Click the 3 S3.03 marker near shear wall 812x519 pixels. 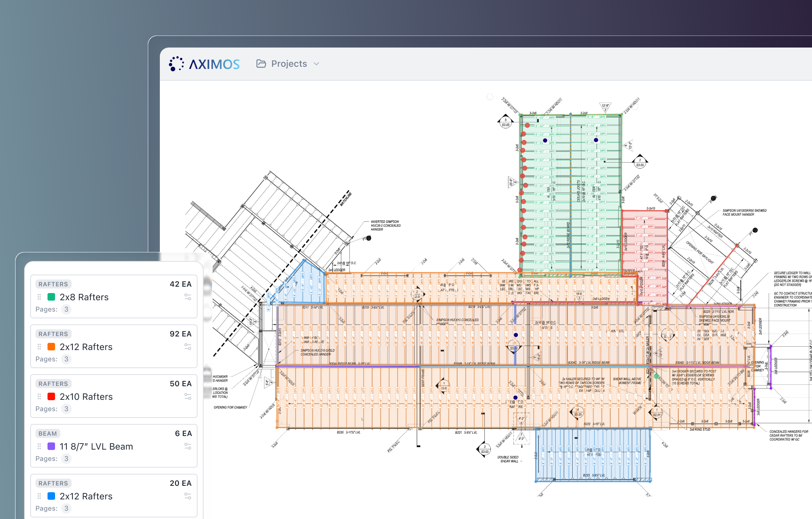click(x=484, y=449)
